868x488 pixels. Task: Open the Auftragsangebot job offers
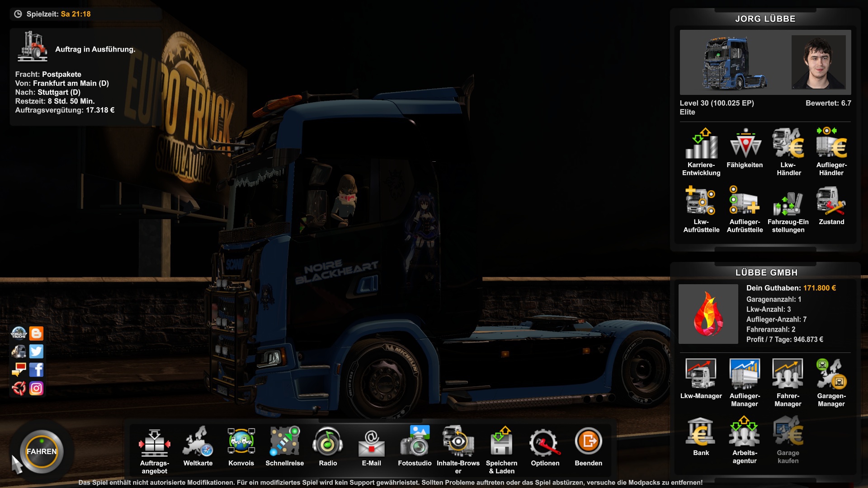(x=155, y=450)
